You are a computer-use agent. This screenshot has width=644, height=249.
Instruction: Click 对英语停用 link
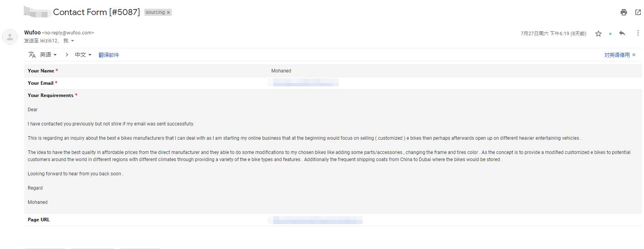617,55
